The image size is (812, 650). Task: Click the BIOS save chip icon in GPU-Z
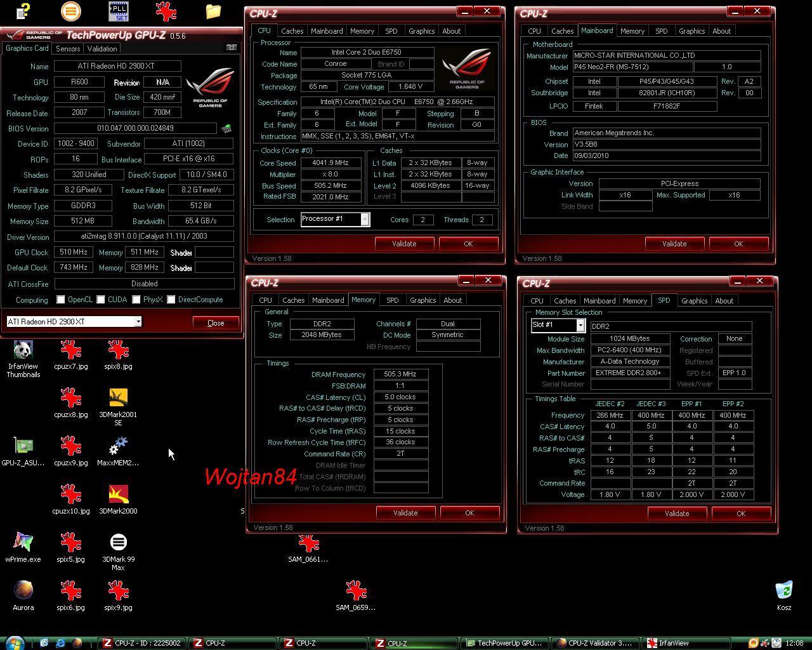226,128
